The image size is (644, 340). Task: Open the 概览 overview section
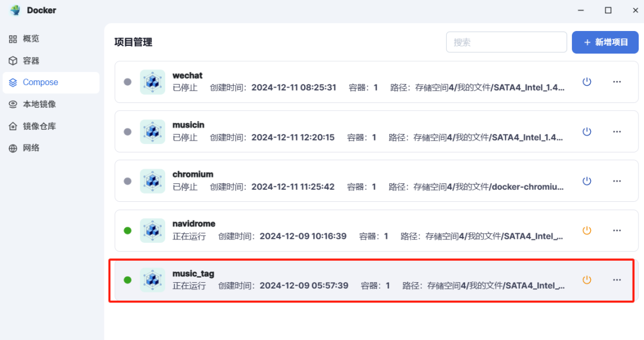click(51, 39)
